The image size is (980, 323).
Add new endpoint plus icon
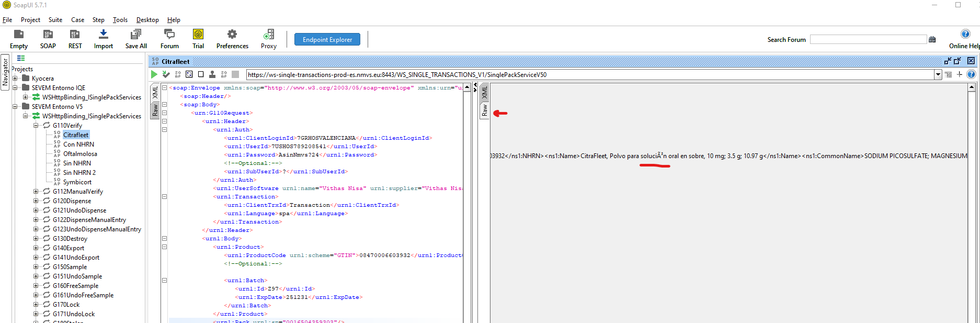click(x=960, y=74)
